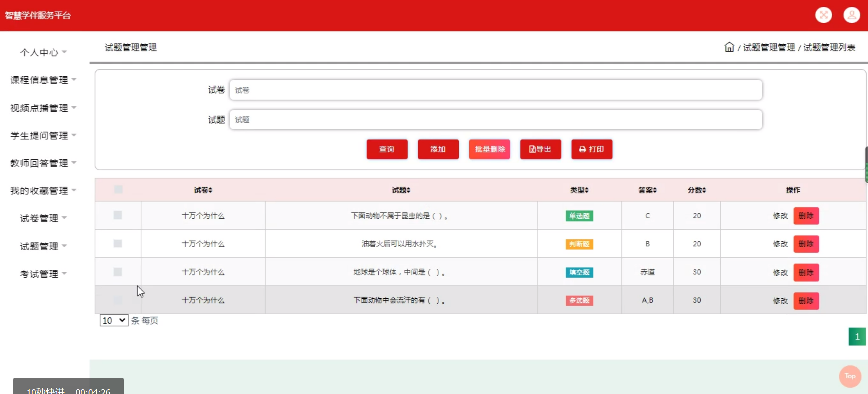Screen dimensions: 868x394
Task: Click the 打印 print button
Action: (x=591, y=149)
